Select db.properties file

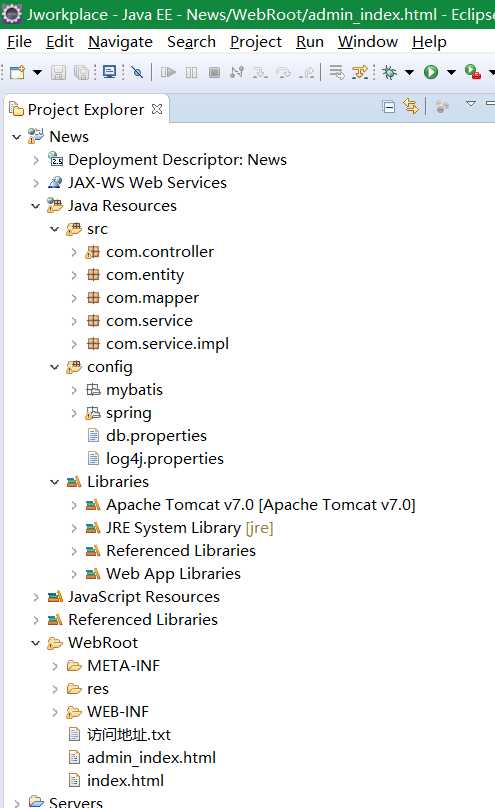click(x=156, y=436)
